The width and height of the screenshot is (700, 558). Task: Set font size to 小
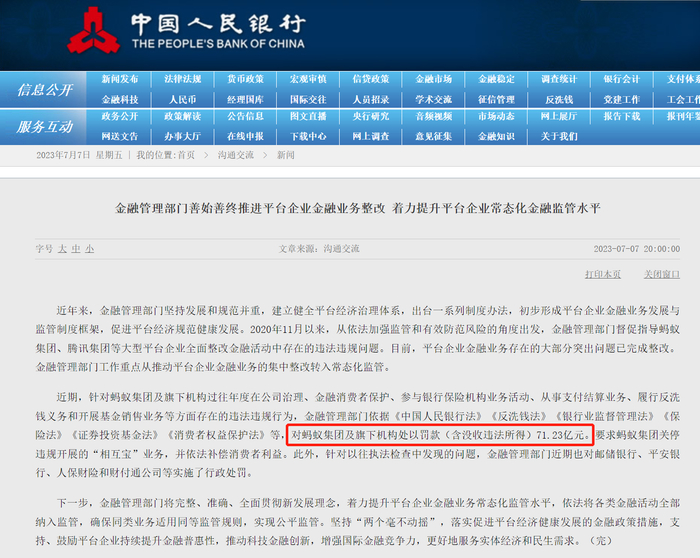point(90,249)
